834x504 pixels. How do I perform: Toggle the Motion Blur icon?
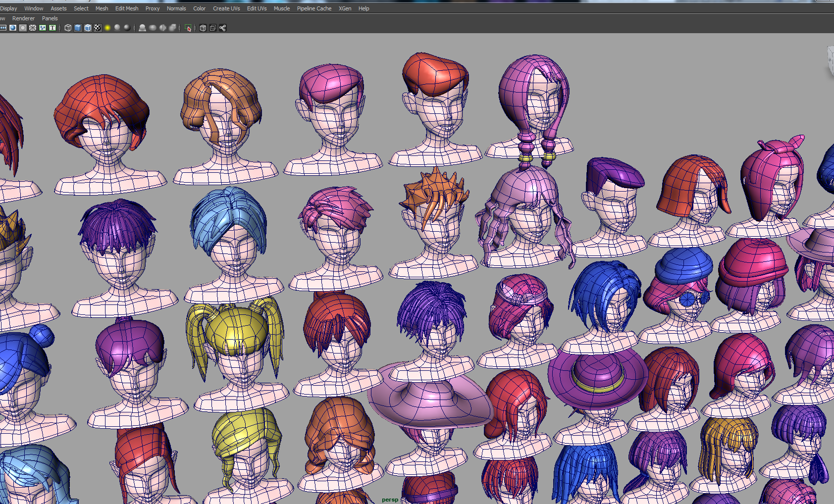click(153, 28)
